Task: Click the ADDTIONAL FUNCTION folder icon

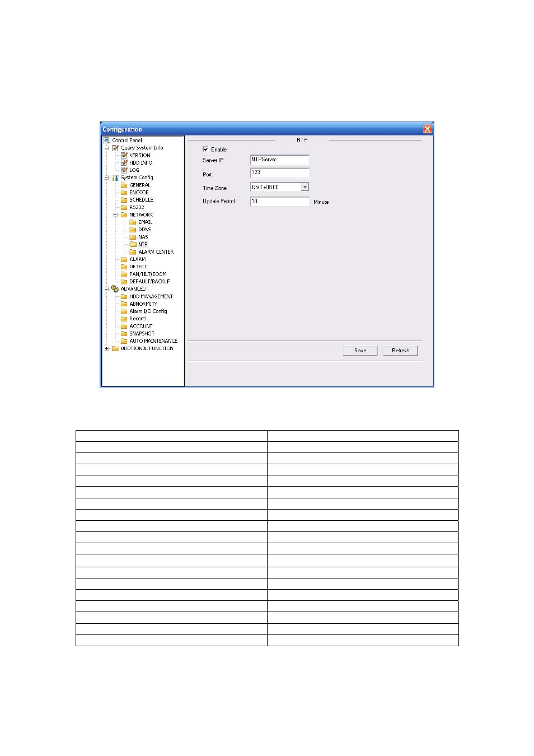Action: pyautogui.click(x=115, y=348)
